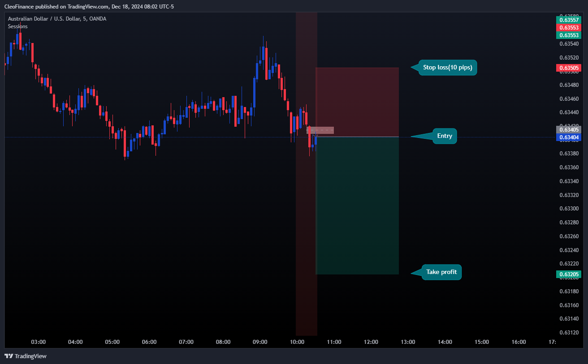Screen dimensions: 588x364
Task: Click the 07:00 time axis label
Action: [x=186, y=342]
